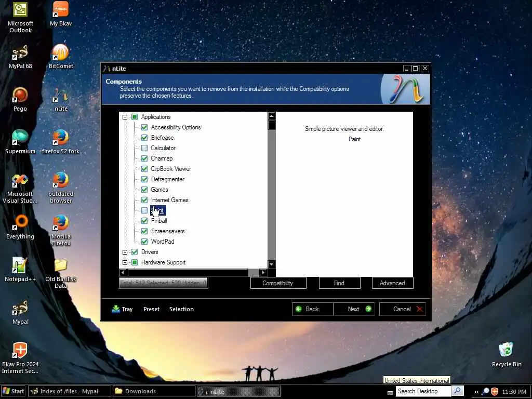Open firefox 52 fork shortcut
This screenshot has height=399, width=532.
pos(61,142)
